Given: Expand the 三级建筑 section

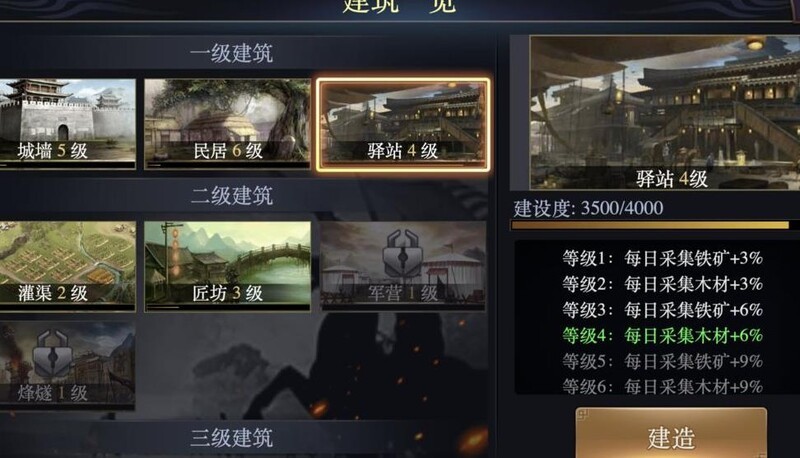Looking at the screenshot, I should pyautogui.click(x=232, y=438).
